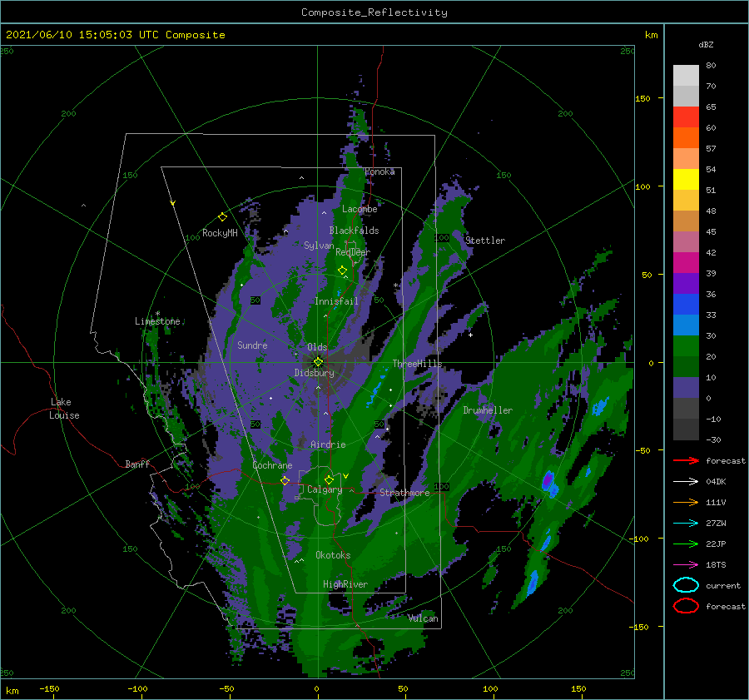The width and height of the screenshot is (749, 700).
Task: Click the yellow marker above Calgary label
Action: [x=329, y=479]
